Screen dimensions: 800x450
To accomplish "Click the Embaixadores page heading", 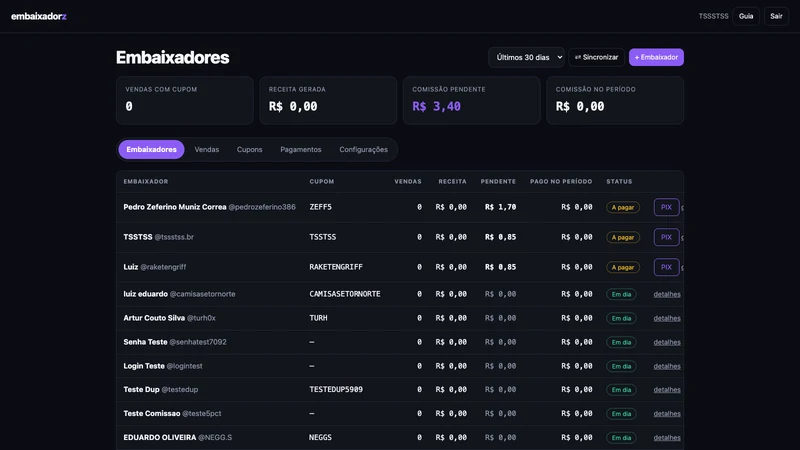I will pos(172,58).
